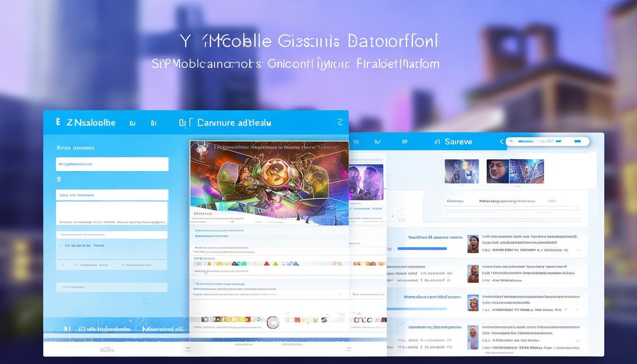The height and width of the screenshot is (364, 637).
Task: Click the icon at far right of left window header
Action: pos(339,122)
